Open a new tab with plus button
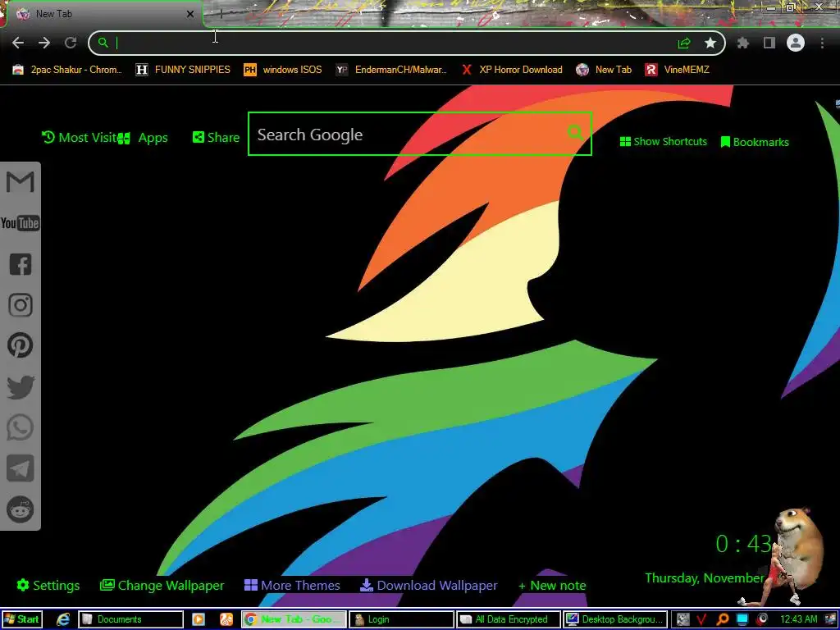This screenshot has height=630, width=840. (x=221, y=14)
